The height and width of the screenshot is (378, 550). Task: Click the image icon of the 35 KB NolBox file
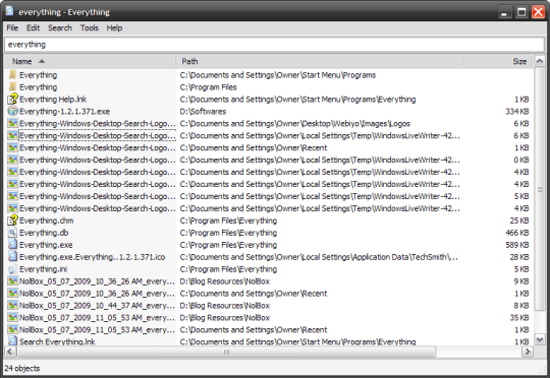pyautogui.click(x=13, y=318)
